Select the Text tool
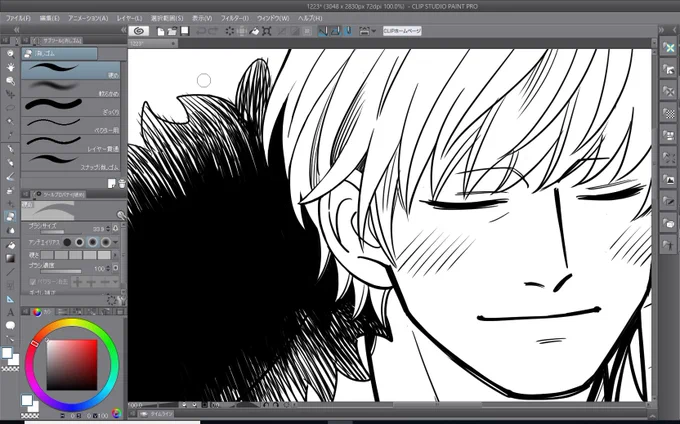Image resolution: width=680 pixels, height=424 pixels. [10, 313]
